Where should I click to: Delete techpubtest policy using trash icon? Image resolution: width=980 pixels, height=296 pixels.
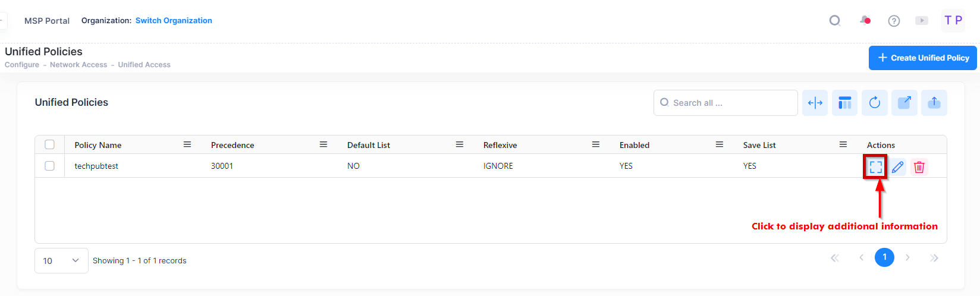[919, 167]
